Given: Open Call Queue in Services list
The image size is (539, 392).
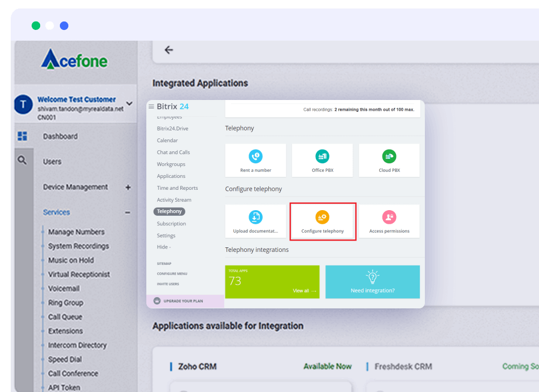Looking at the screenshot, I should pos(65,317).
